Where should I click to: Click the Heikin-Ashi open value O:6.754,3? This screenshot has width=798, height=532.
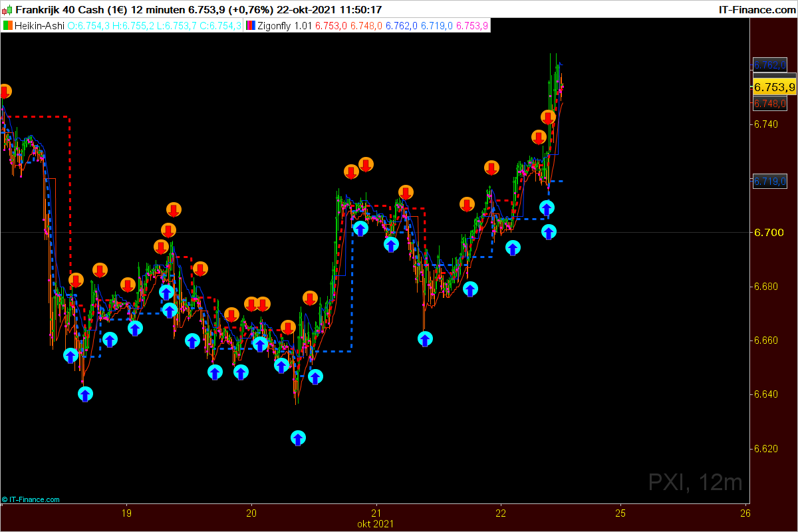pyautogui.click(x=89, y=26)
